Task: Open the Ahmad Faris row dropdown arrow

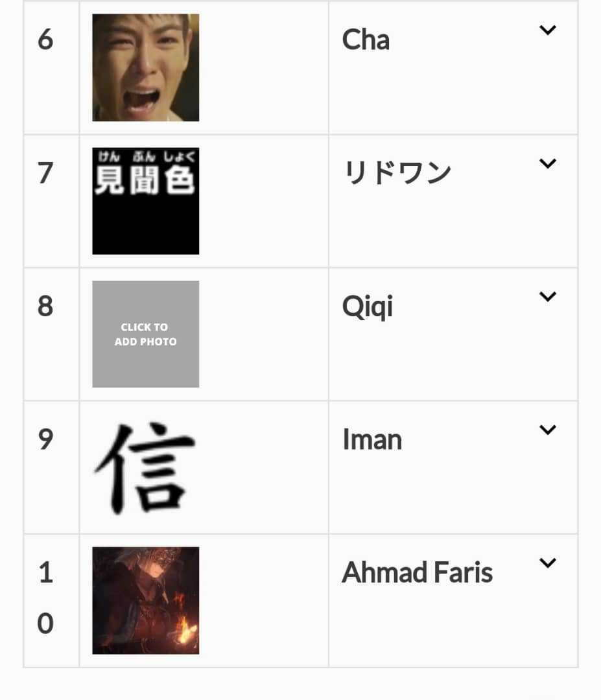Action: 547,563
